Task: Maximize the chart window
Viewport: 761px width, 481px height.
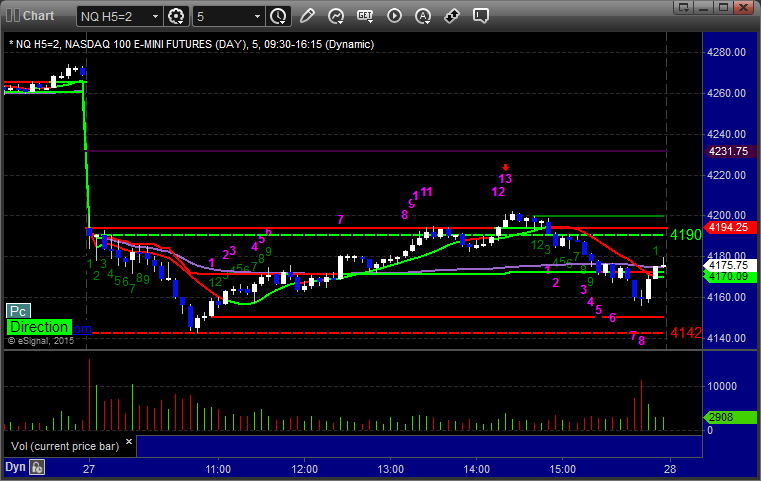Action: click(723, 7)
